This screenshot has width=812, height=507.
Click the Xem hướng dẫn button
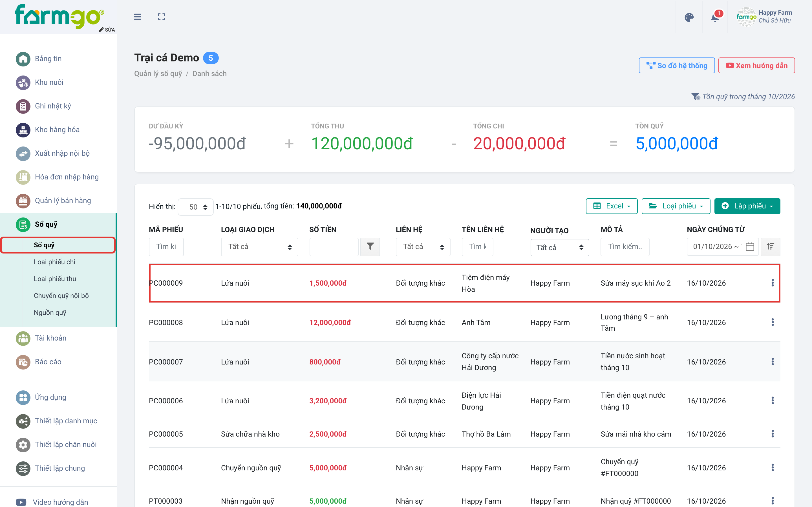point(756,65)
